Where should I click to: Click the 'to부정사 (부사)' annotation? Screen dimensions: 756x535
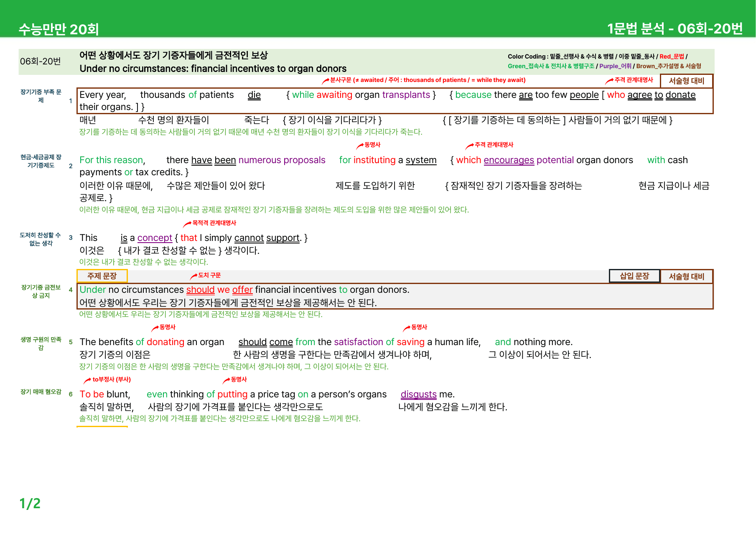pos(107,379)
